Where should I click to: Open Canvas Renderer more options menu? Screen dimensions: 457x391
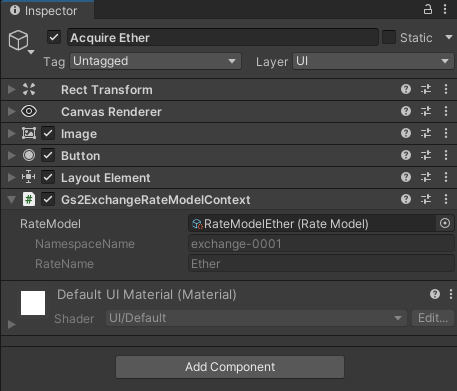click(446, 111)
